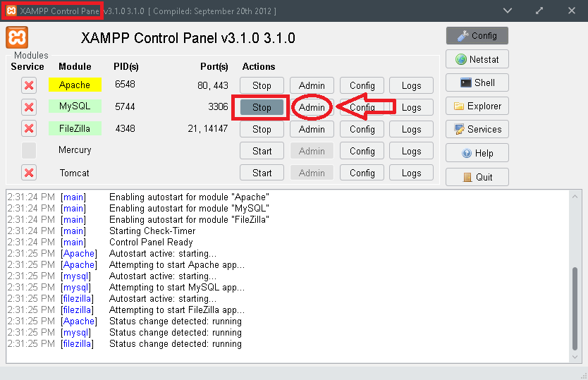Click the title bar expand arrows icon

click(x=539, y=11)
